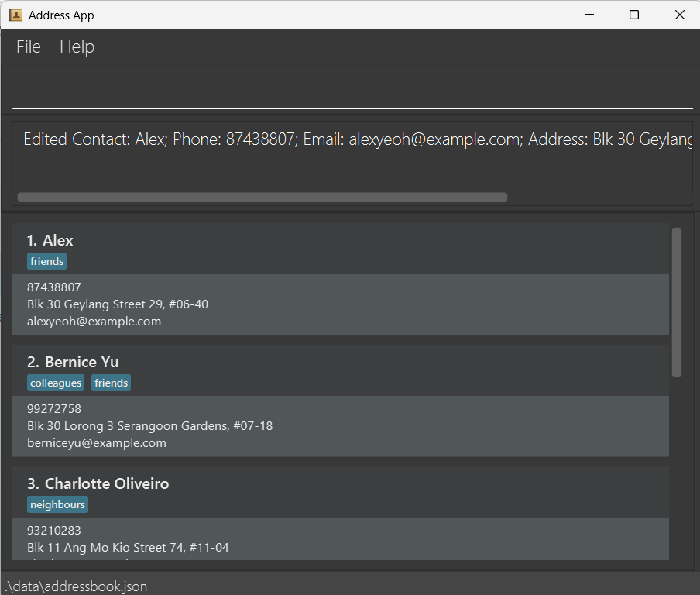Select the Charlotte Oliveiro contact name

point(106,483)
